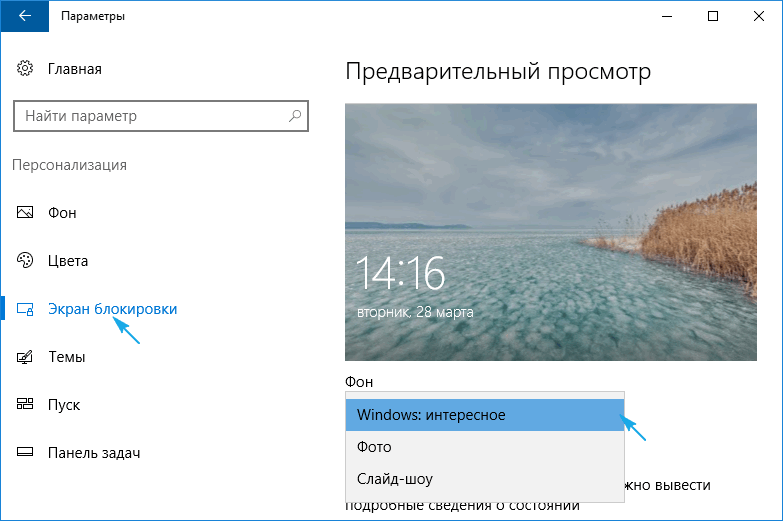Screen dimensions: 783x521
Task: Click the Пуск tiles icon
Action: pos(25,405)
